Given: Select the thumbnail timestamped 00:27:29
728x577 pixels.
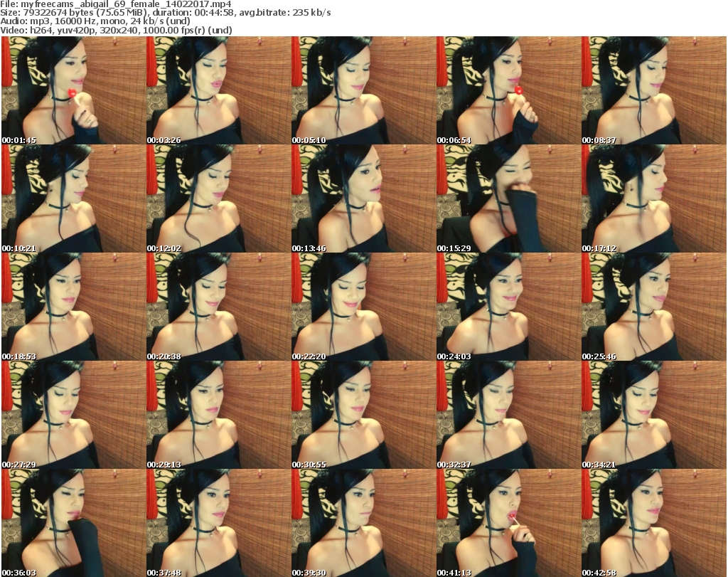Looking at the screenshot, I should click(x=74, y=415).
